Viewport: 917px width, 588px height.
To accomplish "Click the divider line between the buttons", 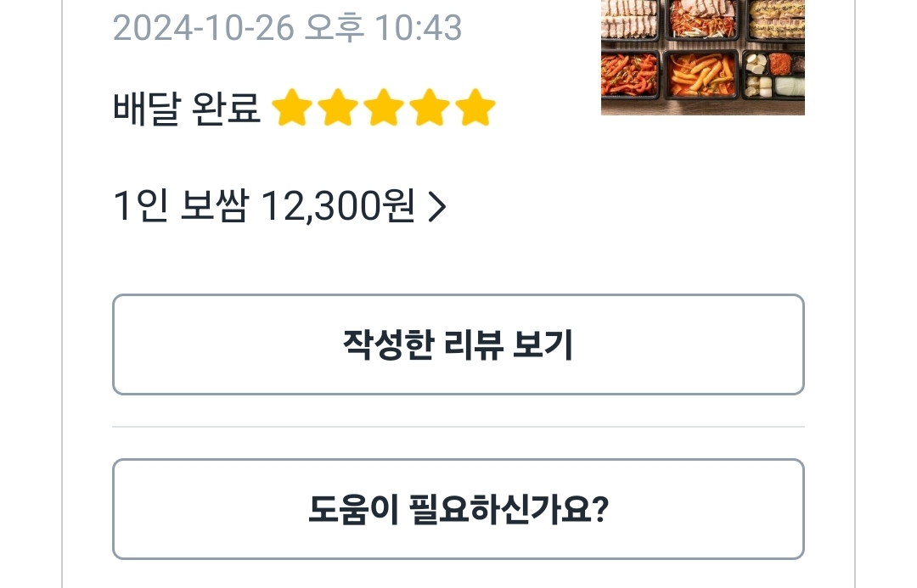I will point(458,427).
